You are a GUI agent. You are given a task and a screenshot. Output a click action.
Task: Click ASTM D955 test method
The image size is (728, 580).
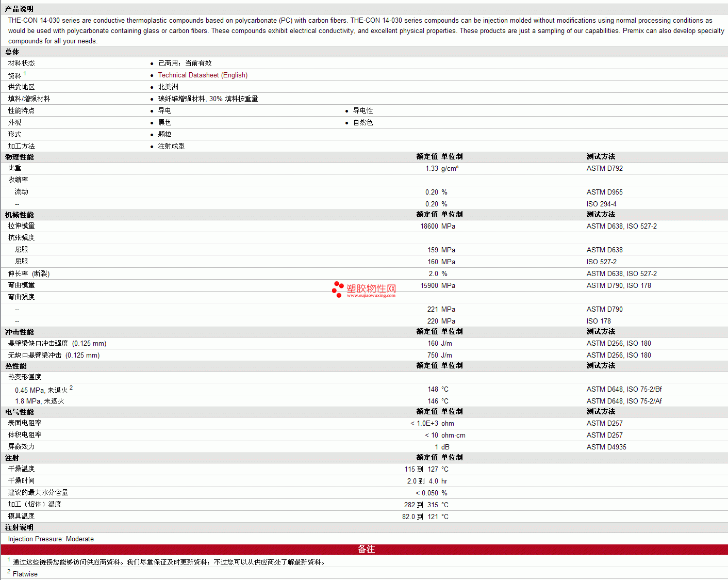(x=605, y=192)
